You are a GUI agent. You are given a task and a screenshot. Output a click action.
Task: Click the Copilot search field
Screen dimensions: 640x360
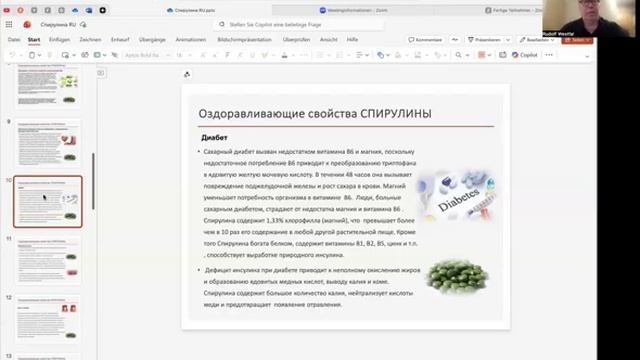(299, 24)
